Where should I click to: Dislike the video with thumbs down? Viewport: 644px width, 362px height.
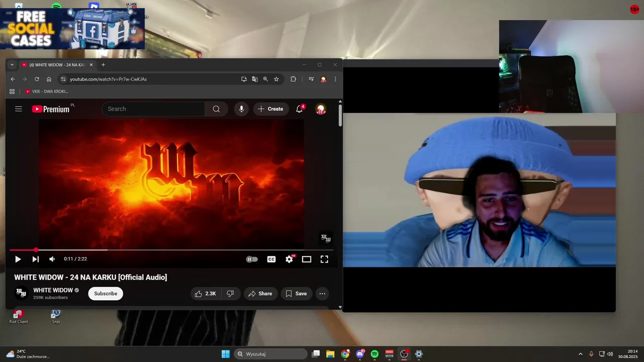230,294
